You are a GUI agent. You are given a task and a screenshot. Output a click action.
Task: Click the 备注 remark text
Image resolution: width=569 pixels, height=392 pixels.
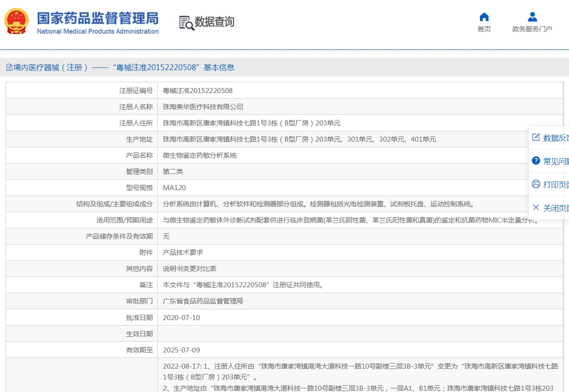point(243,285)
